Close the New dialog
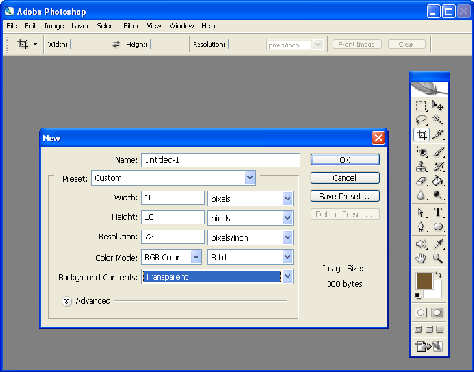Image resolution: width=474 pixels, height=372 pixels. 378,138
